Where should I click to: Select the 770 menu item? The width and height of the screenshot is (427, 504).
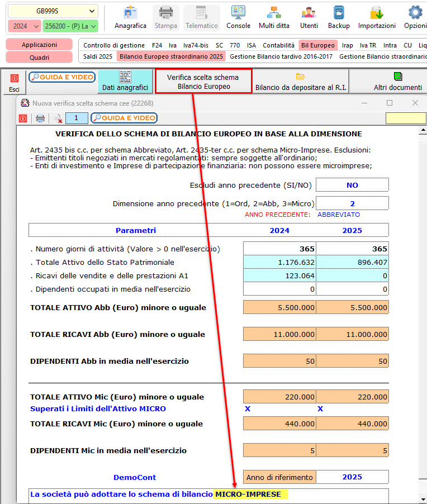pos(235,45)
